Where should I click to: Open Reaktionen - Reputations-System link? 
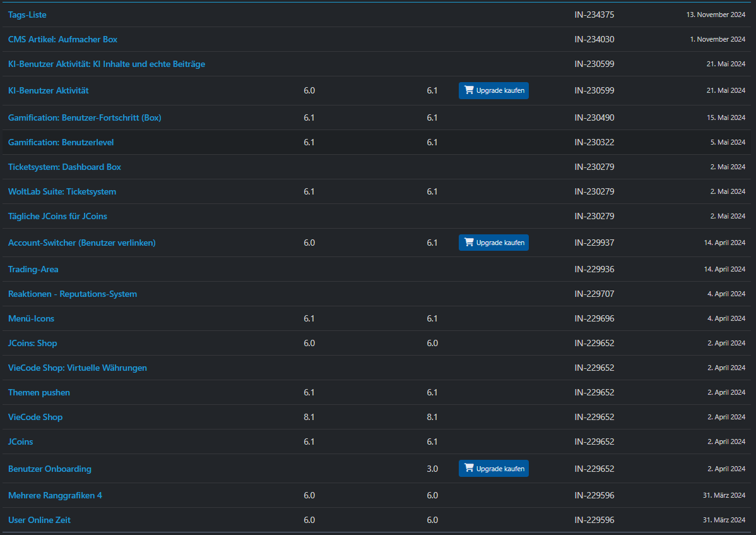click(72, 294)
